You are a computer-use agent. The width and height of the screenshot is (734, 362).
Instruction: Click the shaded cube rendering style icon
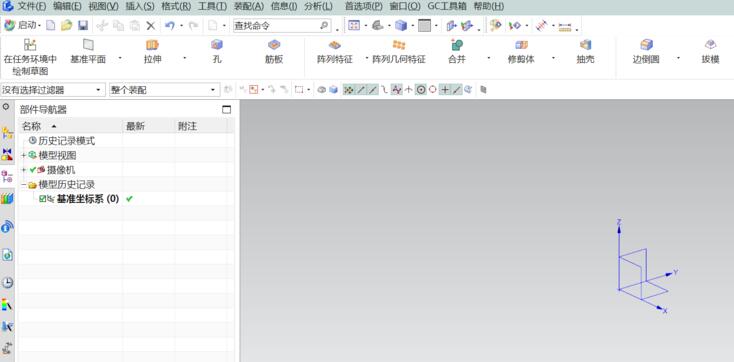pos(401,26)
